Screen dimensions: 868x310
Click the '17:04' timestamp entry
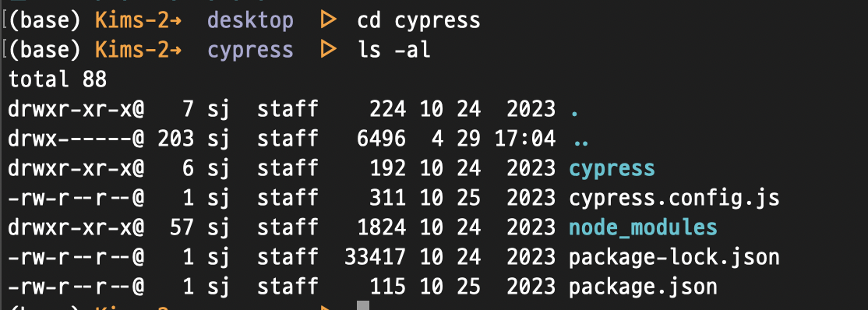(525, 139)
